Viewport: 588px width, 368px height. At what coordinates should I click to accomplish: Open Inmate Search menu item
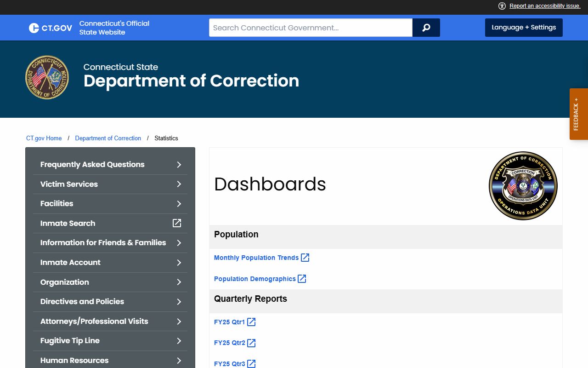110,223
